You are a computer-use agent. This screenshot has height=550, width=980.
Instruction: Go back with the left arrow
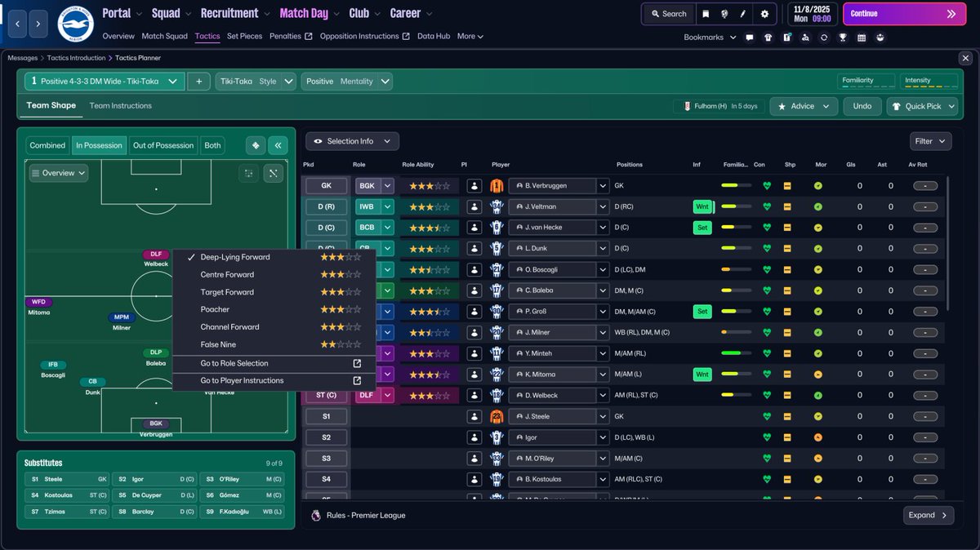coord(18,24)
